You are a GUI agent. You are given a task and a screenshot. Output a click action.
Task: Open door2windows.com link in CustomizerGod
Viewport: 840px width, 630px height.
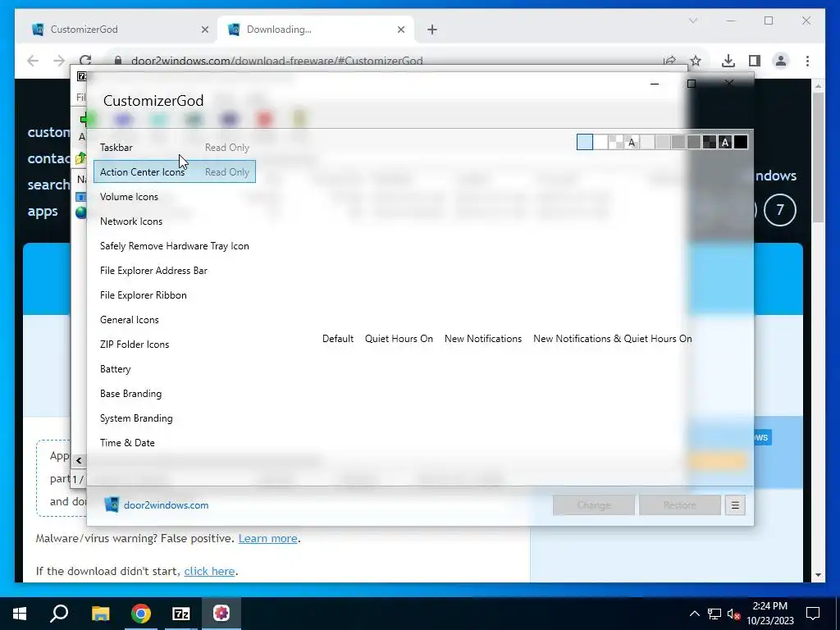pyautogui.click(x=166, y=505)
